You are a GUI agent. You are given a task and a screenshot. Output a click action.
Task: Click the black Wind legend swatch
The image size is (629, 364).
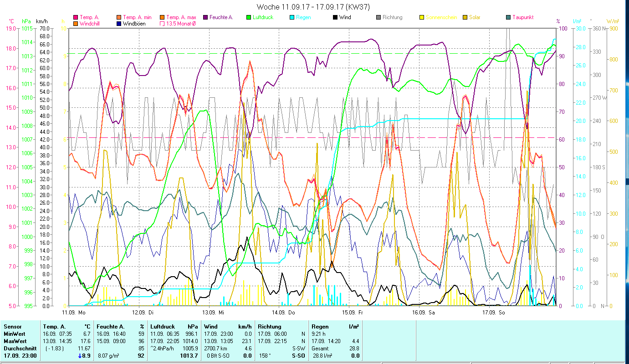[335, 17]
